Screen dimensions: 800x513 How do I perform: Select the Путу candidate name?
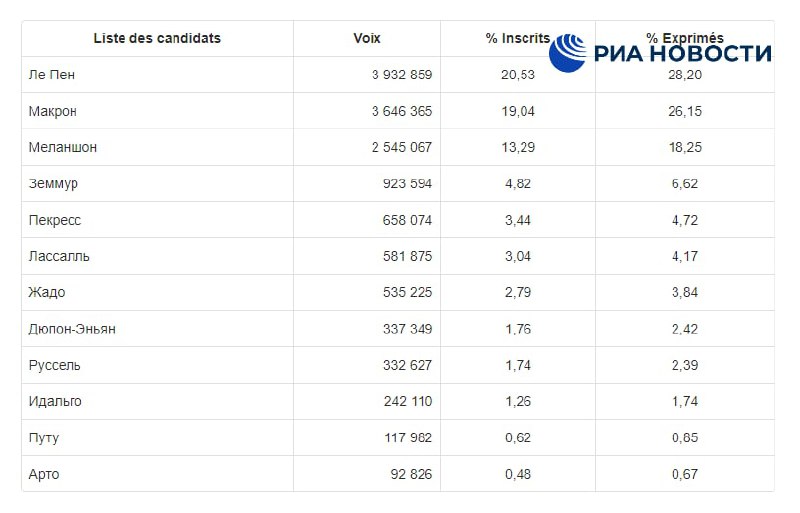(x=44, y=438)
